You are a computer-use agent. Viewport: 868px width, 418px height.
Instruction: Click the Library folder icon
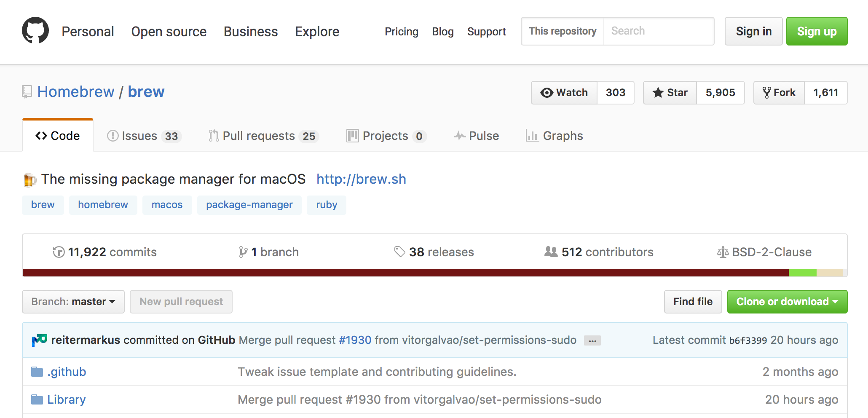[37, 399]
